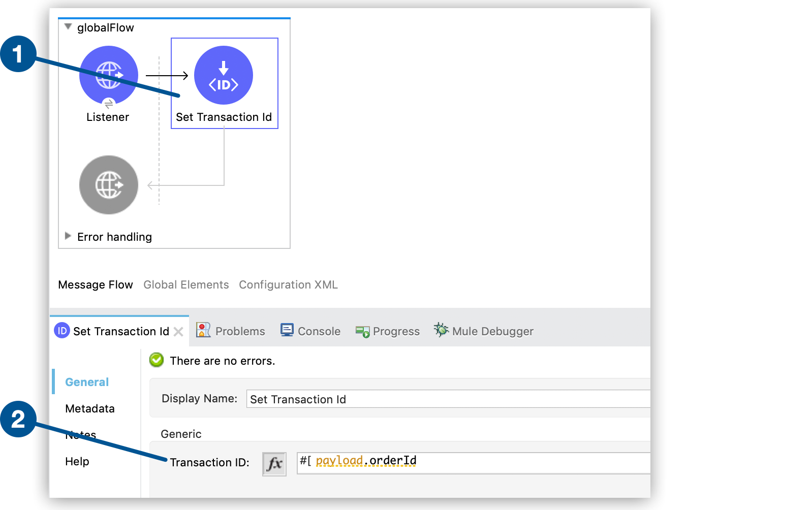Collapse the globalFlow disclosure triangle
Screen dimensions: 812x510
click(x=68, y=27)
